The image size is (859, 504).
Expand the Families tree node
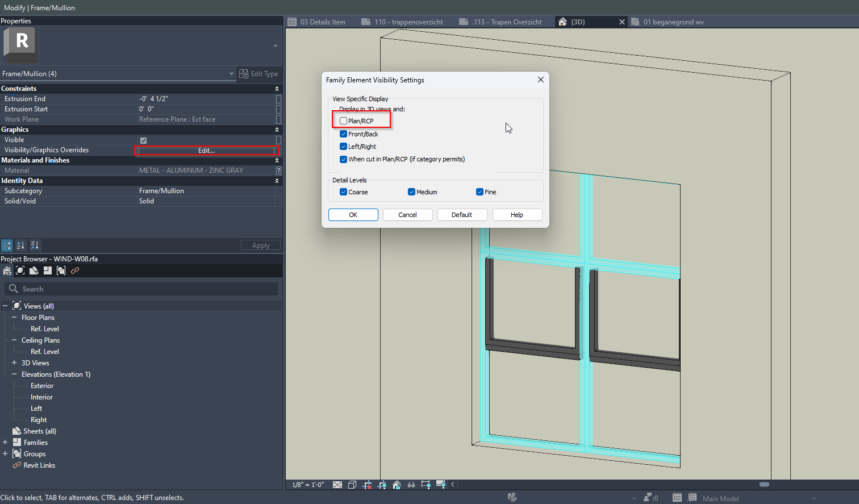coord(5,442)
